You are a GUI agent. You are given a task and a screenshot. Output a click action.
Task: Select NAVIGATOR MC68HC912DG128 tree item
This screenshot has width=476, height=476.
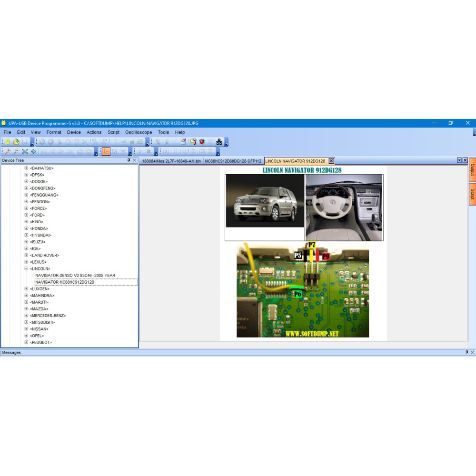(65, 282)
